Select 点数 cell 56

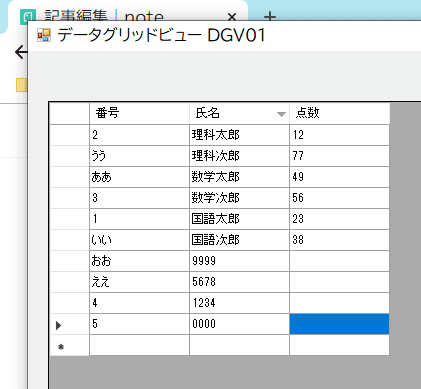click(x=339, y=198)
